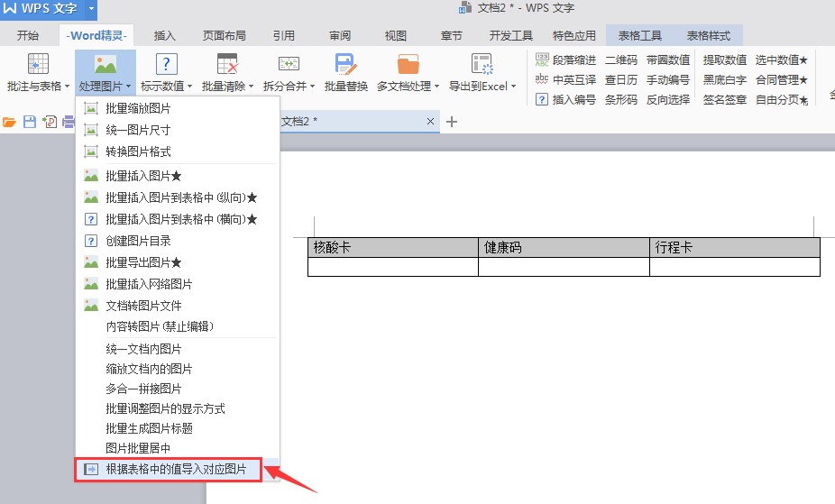Choose 转换图片格式 from the menu

(x=178, y=151)
